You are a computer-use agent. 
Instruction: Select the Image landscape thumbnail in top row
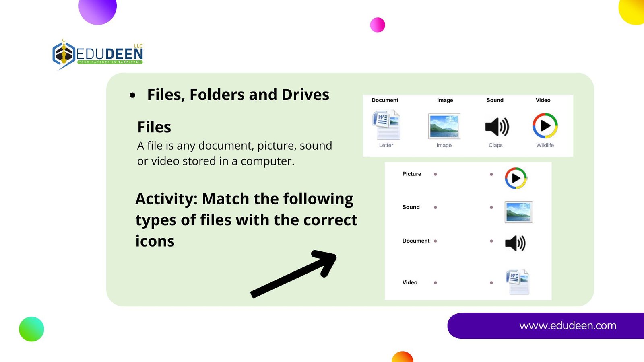pos(444,126)
